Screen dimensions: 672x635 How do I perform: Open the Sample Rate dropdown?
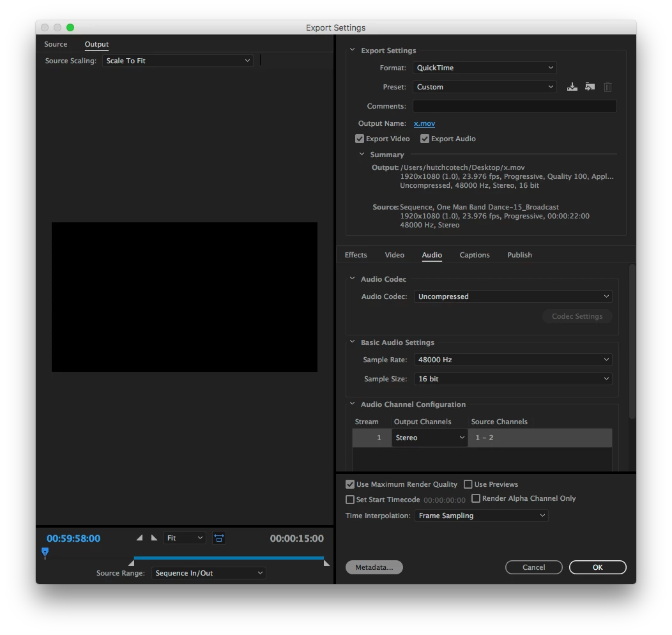click(513, 360)
